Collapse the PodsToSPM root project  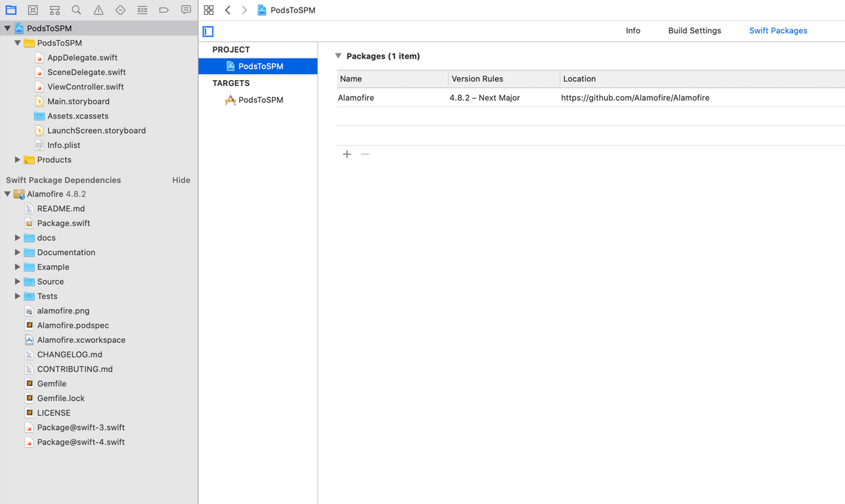pos(7,28)
